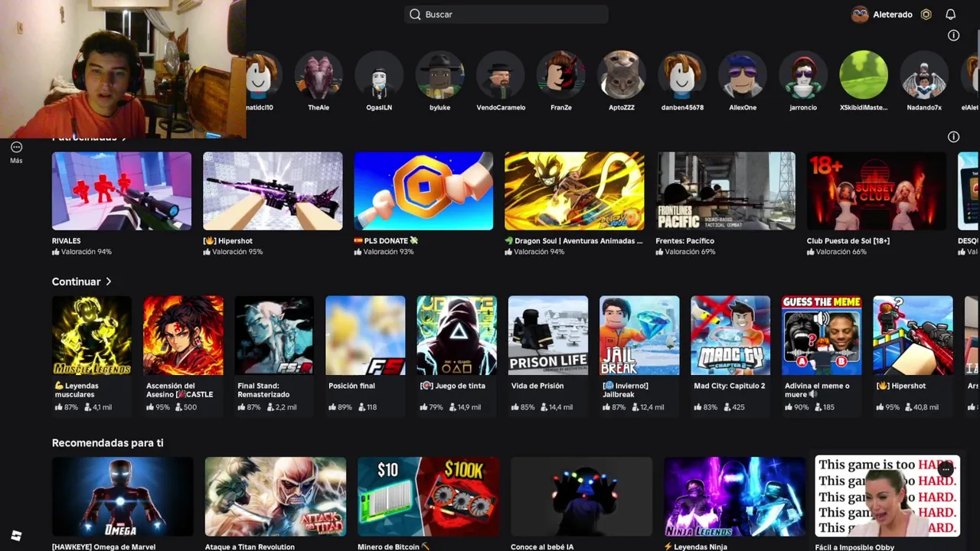
Task: Open friend AptoZZZ's cat avatar
Action: [622, 75]
